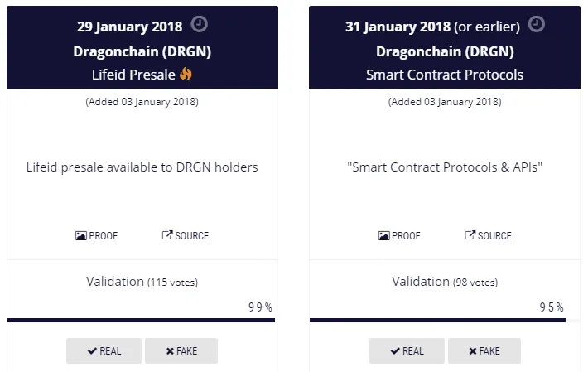Open SOURCE link for Smart Contract Protocols
Image resolution: width=588 pixels, height=372 pixels.
point(488,235)
